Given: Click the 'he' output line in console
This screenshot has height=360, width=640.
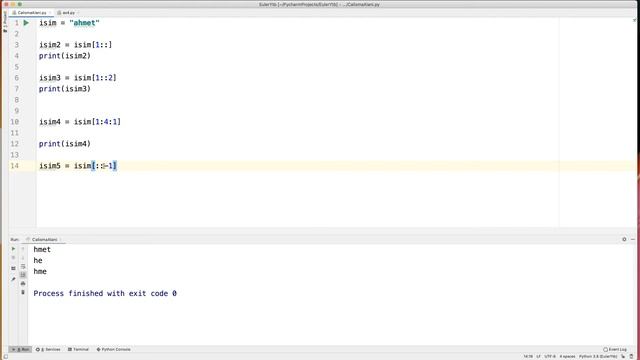Looking at the screenshot, I should 38,260.
